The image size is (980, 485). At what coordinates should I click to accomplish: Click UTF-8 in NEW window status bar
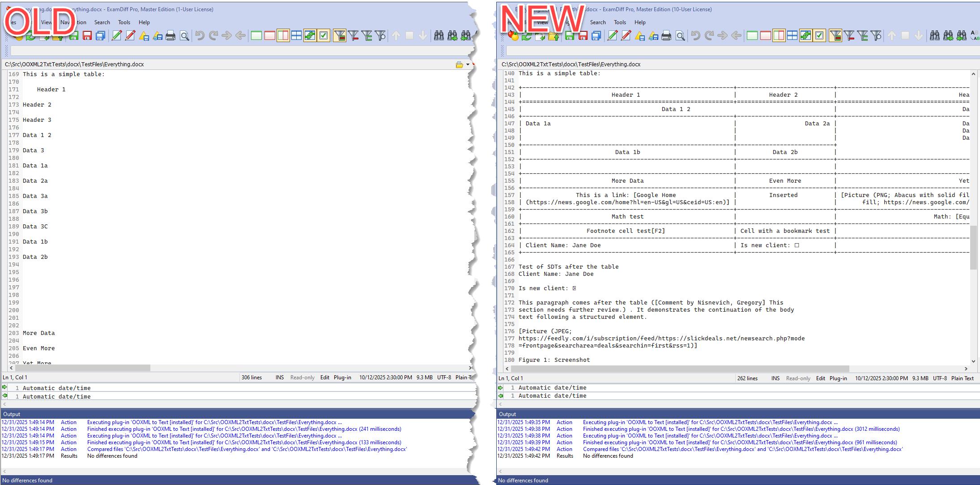click(940, 378)
